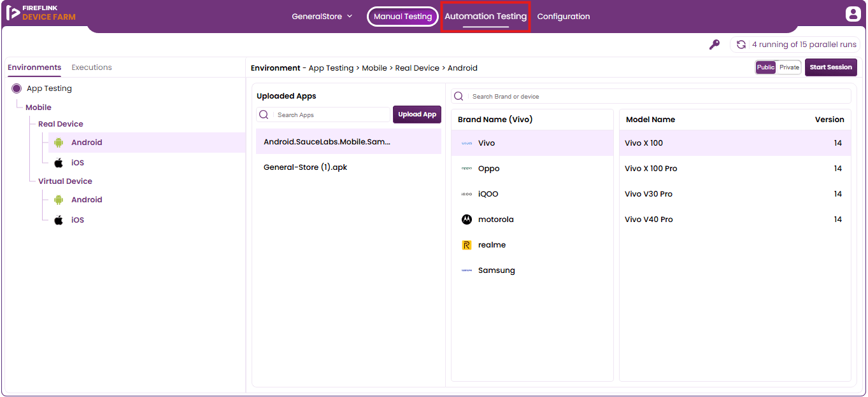Select the Vivo V30 Pro model
The width and height of the screenshot is (868, 397).
click(735, 194)
